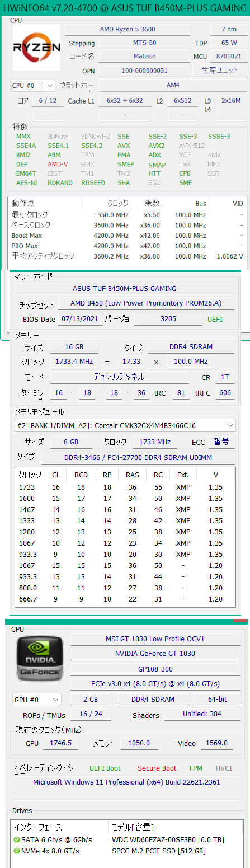Viewport: 250px width, 868px height.
Task: Click the SATA drive status check icon
Action: pyautogui.click(x=17, y=839)
